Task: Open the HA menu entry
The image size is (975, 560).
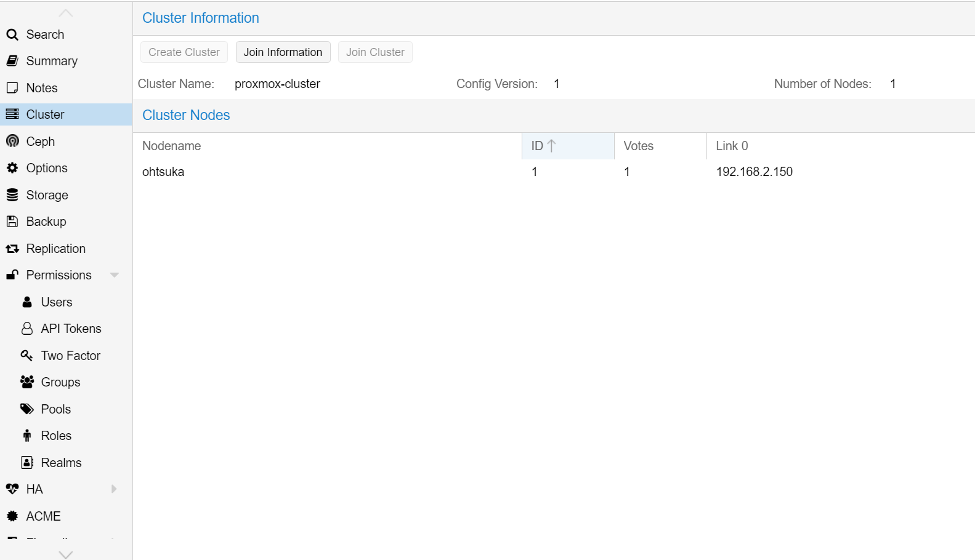Action: pyautogui.click(x=66, y=489)
